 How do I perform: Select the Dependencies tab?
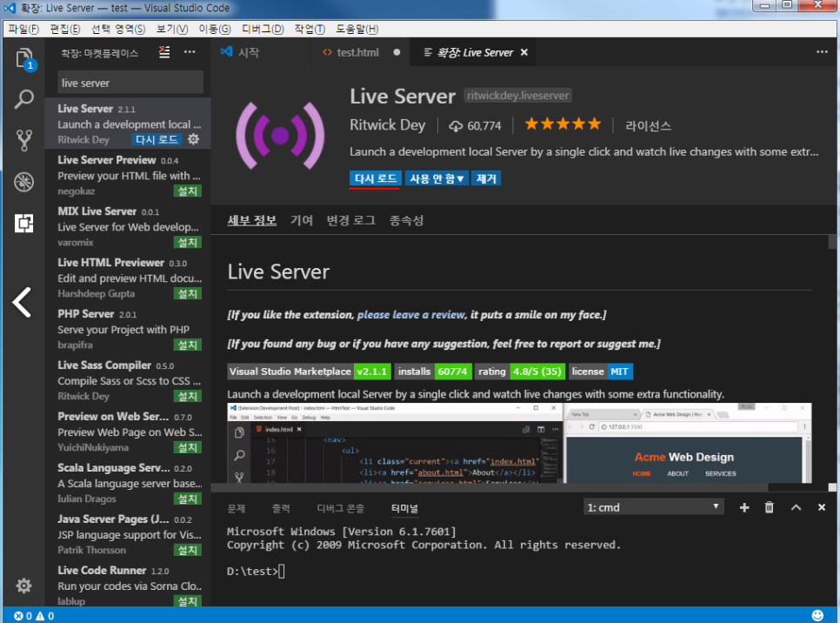pos(406,220)
